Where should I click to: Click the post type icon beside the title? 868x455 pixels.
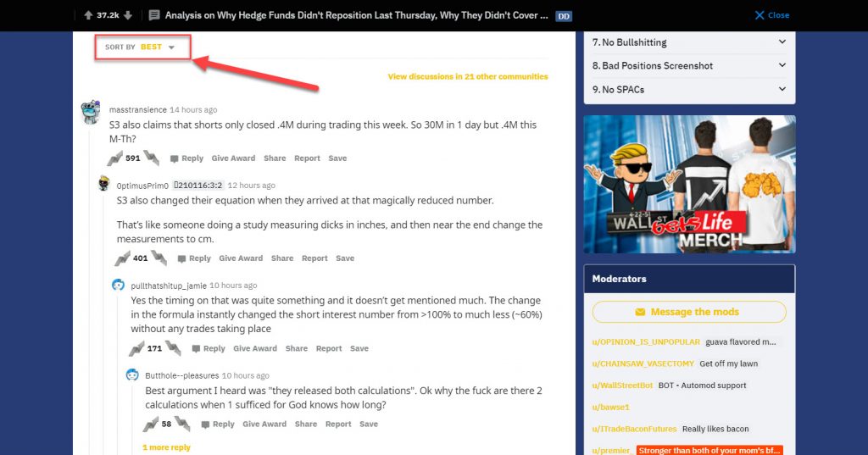click(x=154, y=15)
